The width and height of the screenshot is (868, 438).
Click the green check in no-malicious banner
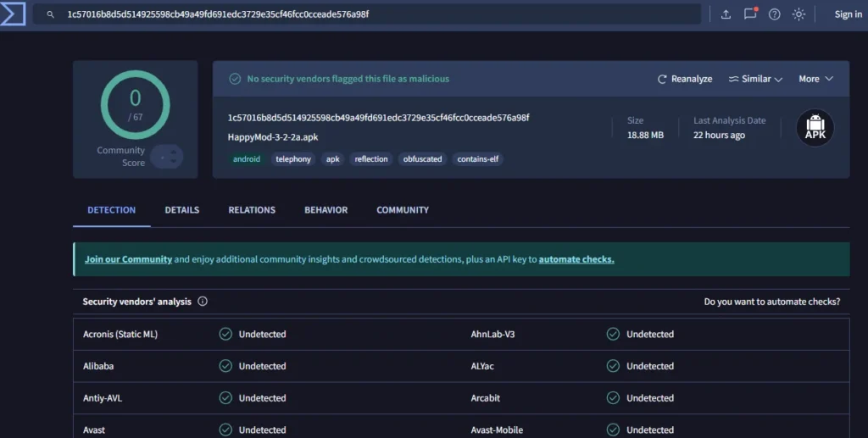235,79
